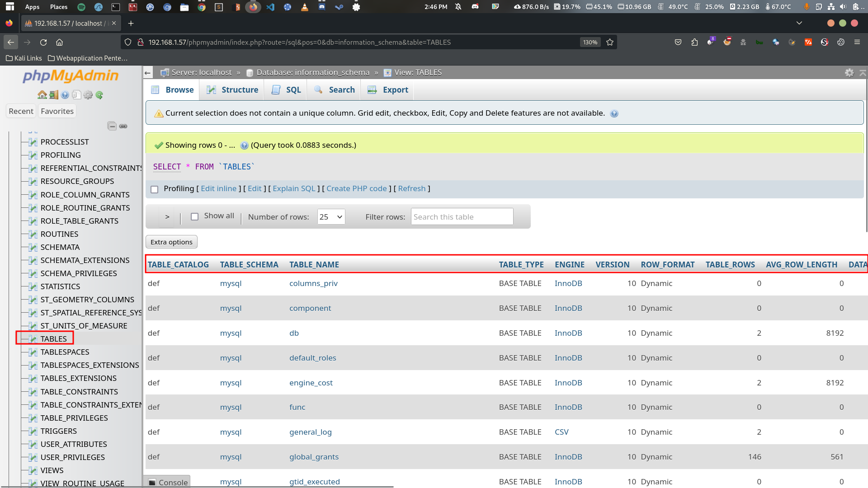Enable the Profiling checkbox
Viewport: 868px width, 488px height.
click(155, 189)
